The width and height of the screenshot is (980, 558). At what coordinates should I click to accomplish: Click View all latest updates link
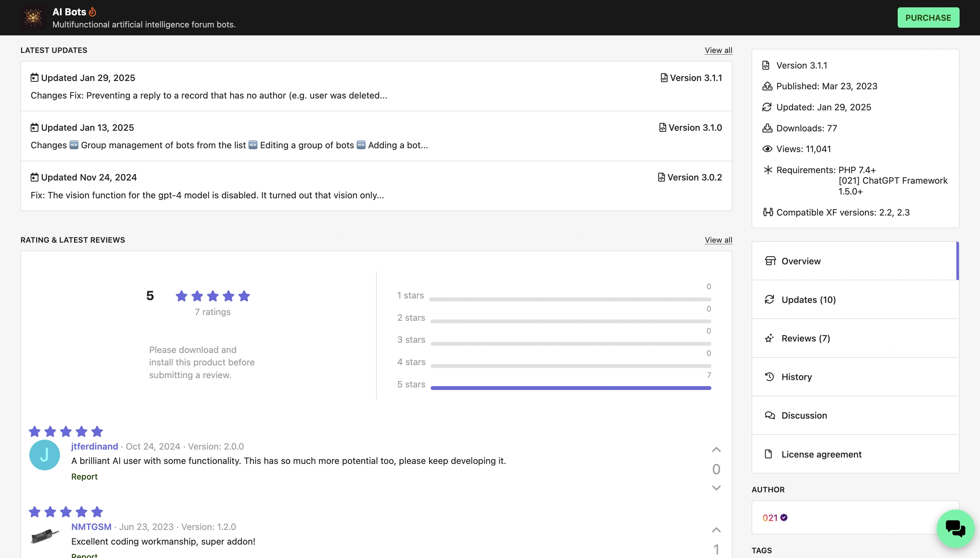[718, 50]
